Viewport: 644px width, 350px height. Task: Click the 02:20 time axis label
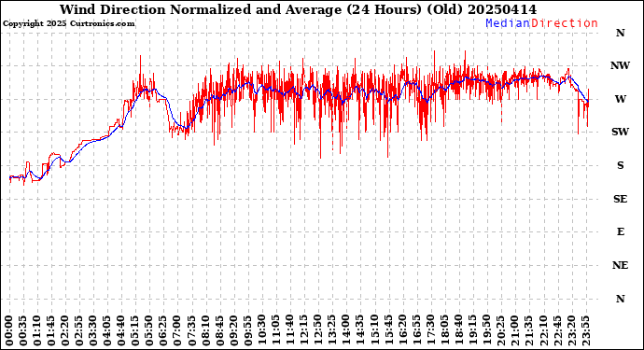tap(65, 330)
